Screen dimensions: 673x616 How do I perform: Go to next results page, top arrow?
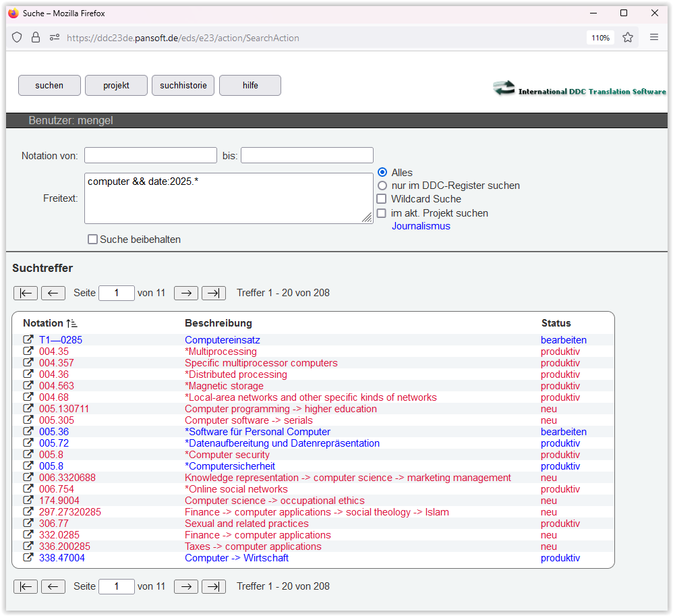pyautogui.click(x=186, y=293)
